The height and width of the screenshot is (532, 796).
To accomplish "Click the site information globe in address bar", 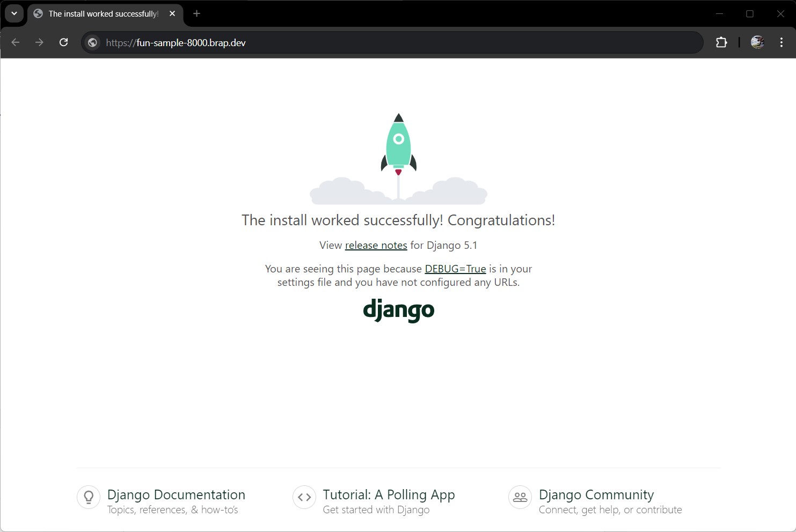I will tap(92, 42).
